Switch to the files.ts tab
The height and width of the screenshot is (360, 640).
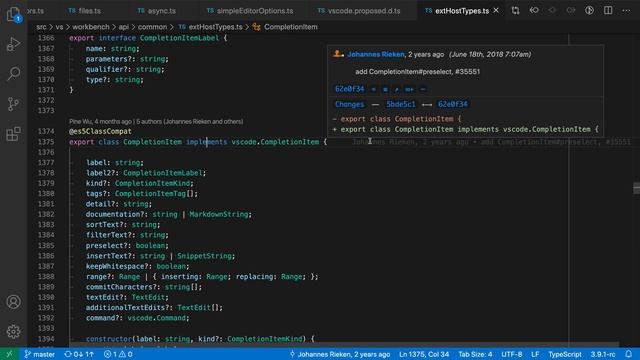tap(85, 11)
